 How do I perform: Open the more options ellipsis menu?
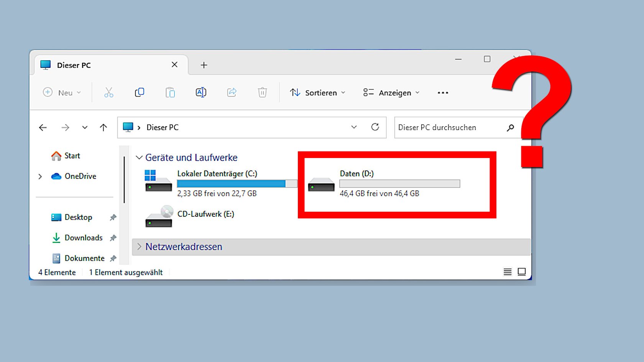443,92
